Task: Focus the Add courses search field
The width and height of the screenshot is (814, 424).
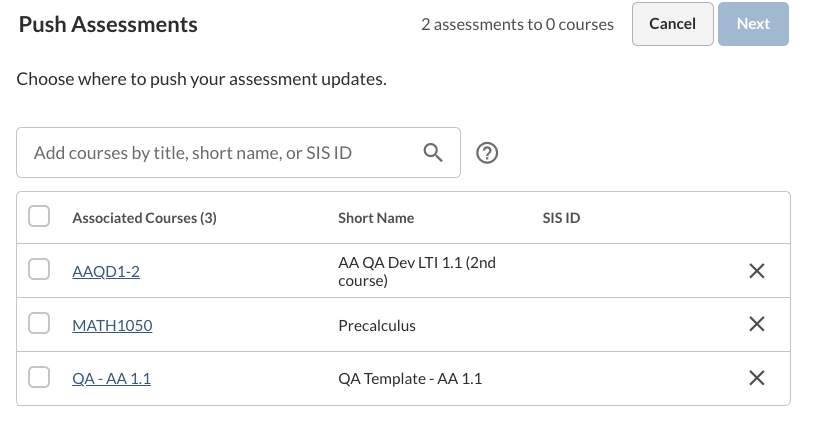Action: click(x=238, y=153)
